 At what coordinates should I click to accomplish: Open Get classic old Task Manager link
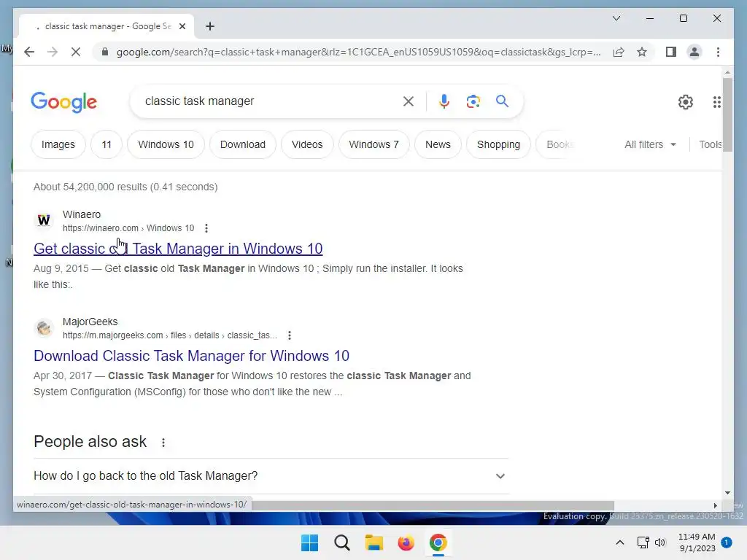coord(178,249)
